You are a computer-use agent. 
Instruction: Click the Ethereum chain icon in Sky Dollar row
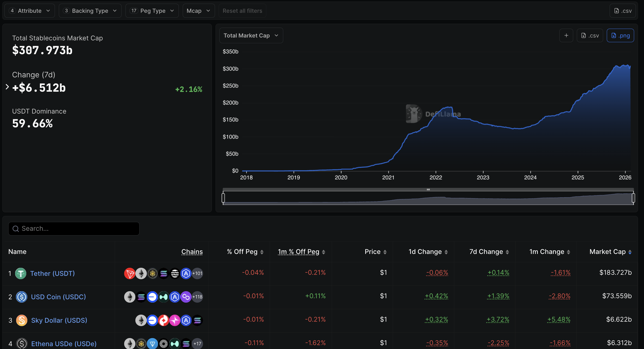point(141,320)
